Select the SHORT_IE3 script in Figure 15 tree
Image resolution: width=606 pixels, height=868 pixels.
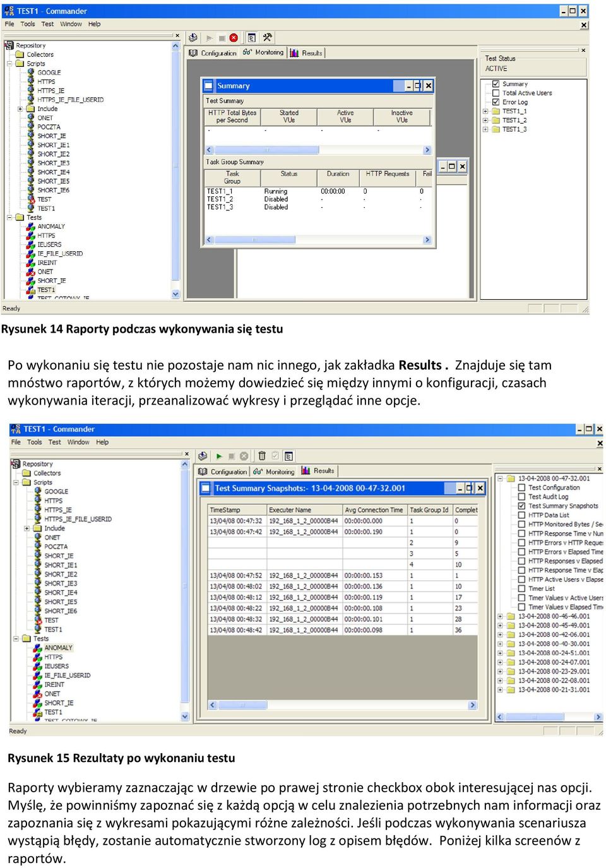point(61,583)
